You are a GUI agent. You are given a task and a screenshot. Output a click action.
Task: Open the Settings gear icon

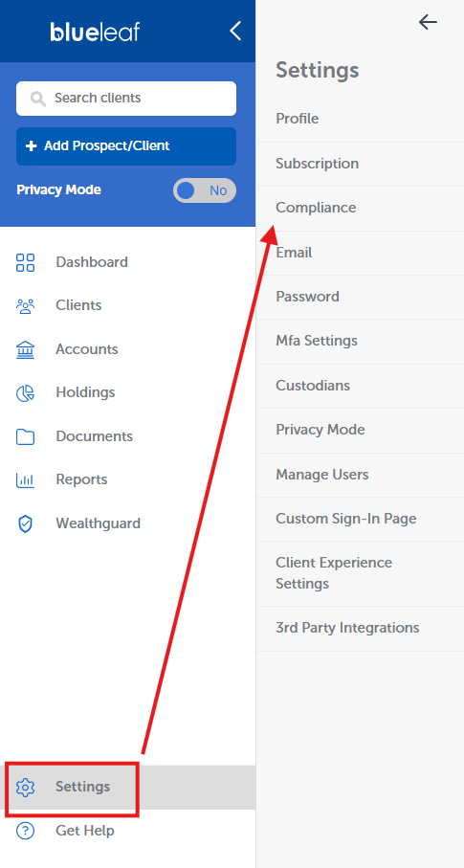(26, 788)
